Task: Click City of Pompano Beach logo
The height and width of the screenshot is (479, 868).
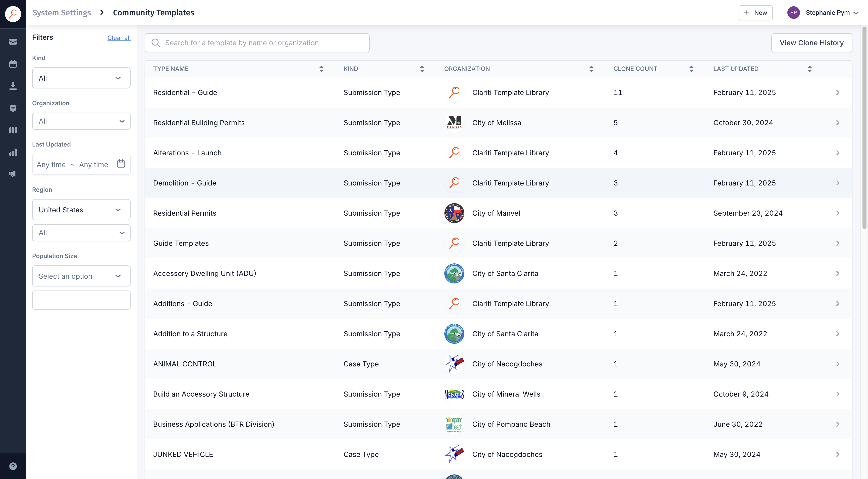Action: coord(454,424)
